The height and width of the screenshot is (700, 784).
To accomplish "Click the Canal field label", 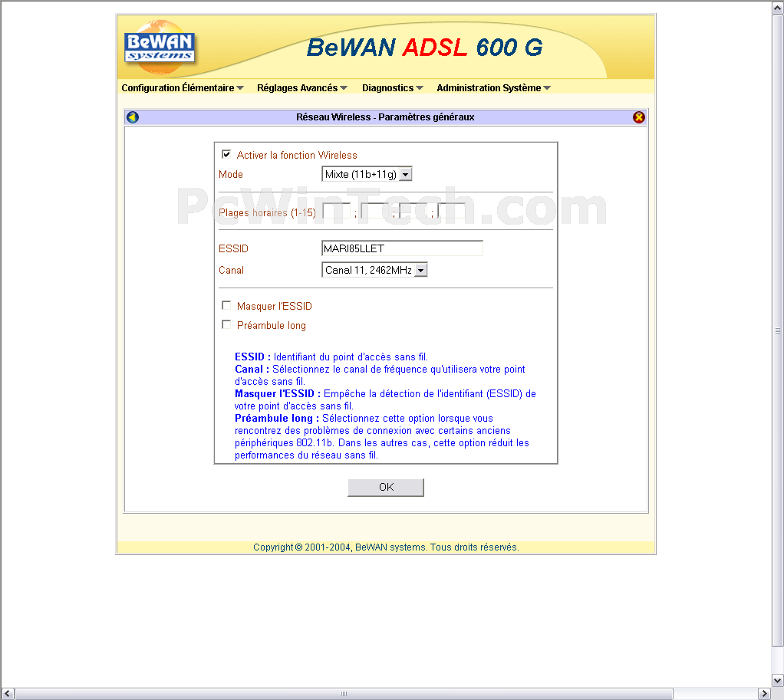I will [x=231, y=271].
